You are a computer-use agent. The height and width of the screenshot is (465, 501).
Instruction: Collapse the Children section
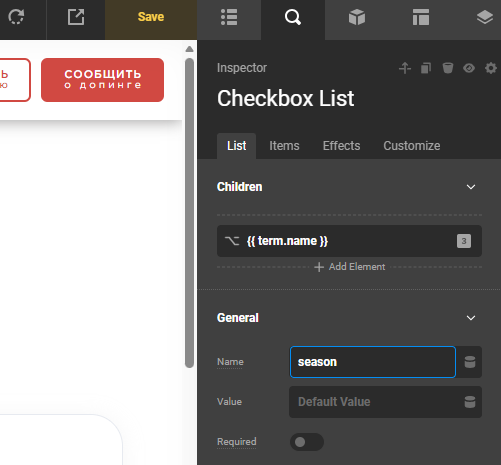point(471,187)
